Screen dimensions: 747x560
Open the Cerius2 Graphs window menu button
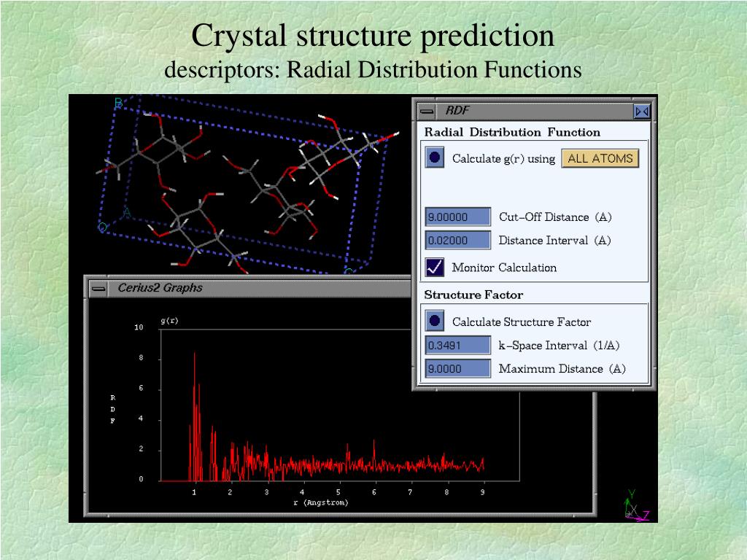coord(98,289)
